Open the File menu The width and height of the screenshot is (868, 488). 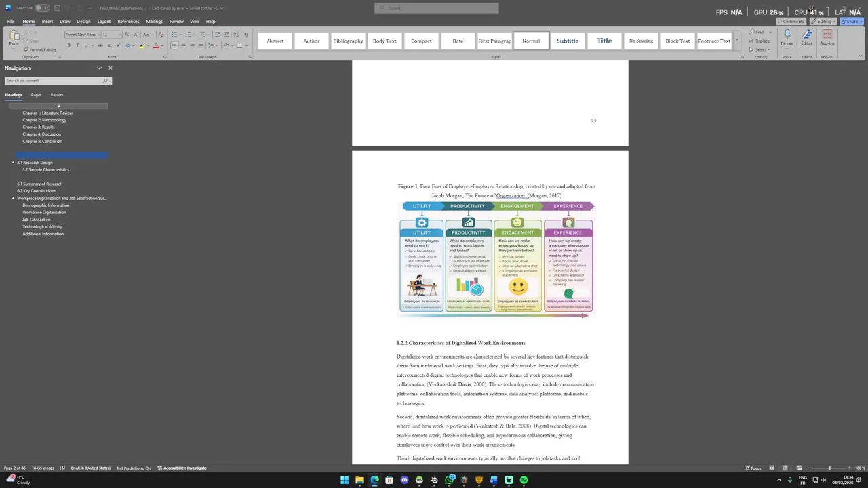click(10, 21)
